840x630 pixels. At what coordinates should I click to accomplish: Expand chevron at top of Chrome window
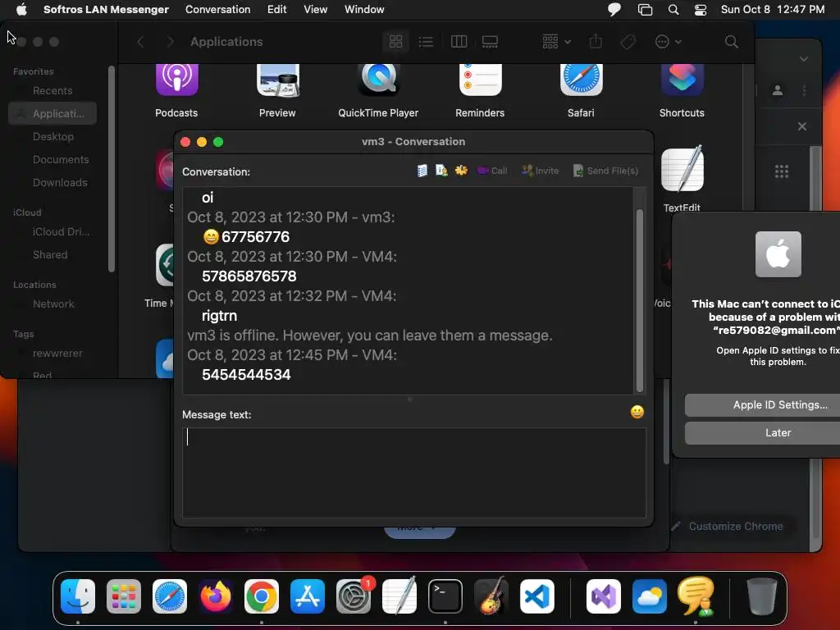[x=804, y=59]
